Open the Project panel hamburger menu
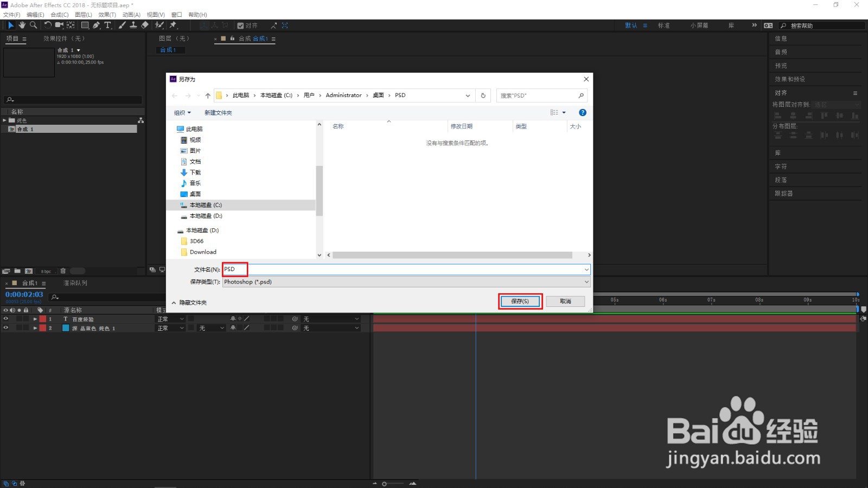This screenshot has height=488, width=868. point(24,39)
